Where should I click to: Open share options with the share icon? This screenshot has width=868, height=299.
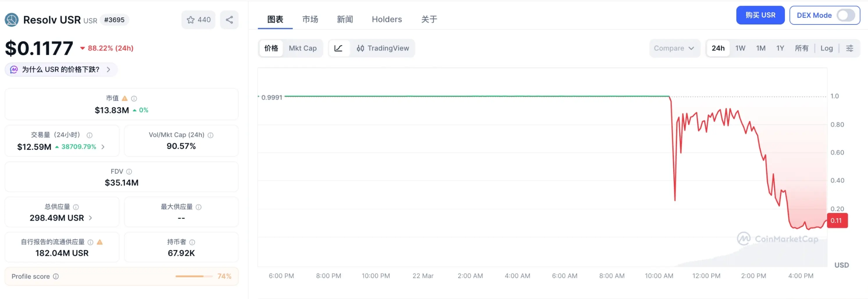click(x=229, y=20)
